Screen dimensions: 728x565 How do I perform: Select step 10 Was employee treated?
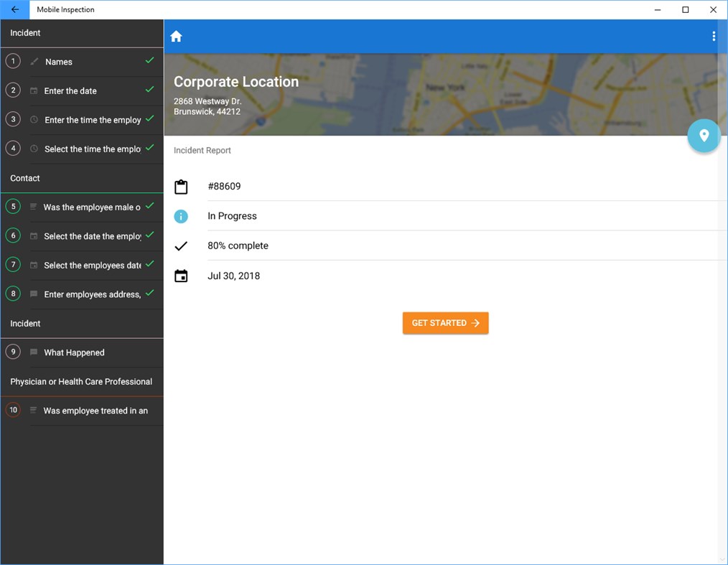(81, 410)
